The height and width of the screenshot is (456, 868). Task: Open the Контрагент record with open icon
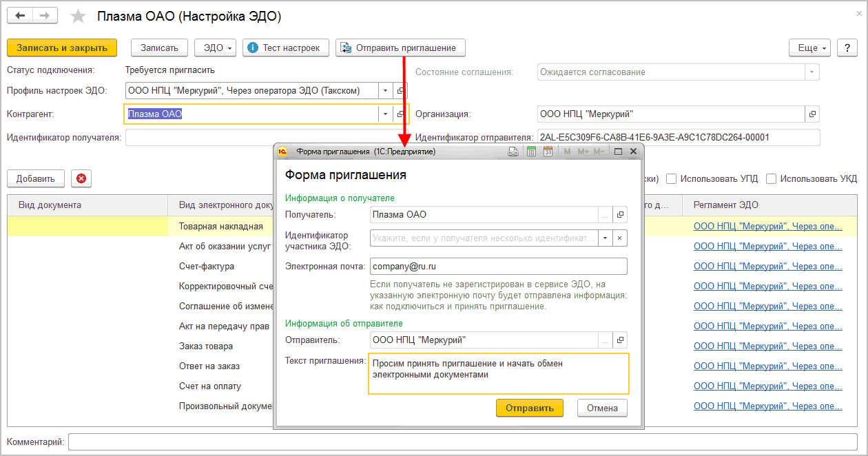401,114
